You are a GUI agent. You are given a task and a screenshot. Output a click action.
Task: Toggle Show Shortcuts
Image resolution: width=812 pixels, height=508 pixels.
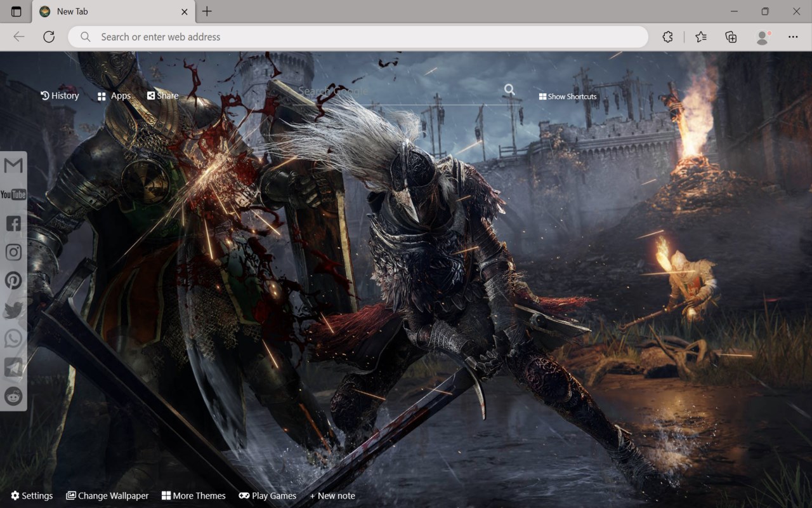(x=568, y=97)
